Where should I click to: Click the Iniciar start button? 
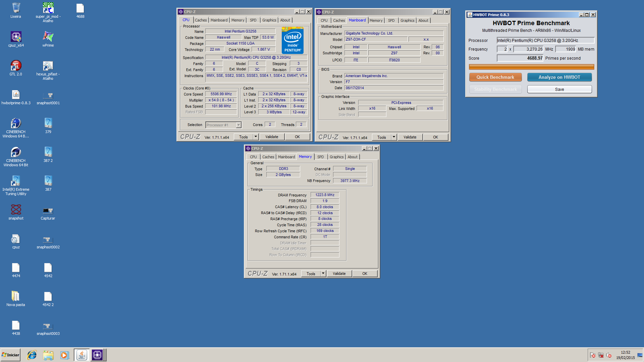tap(10, 355)
